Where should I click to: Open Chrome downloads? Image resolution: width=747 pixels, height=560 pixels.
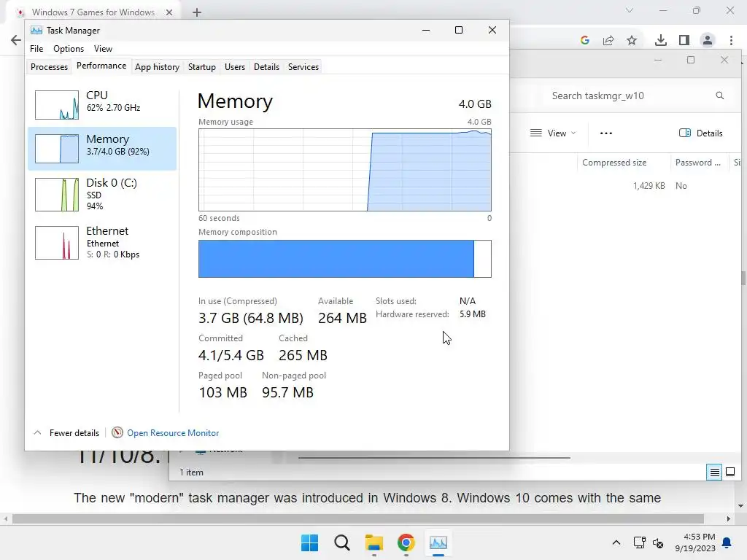point(661,41)
